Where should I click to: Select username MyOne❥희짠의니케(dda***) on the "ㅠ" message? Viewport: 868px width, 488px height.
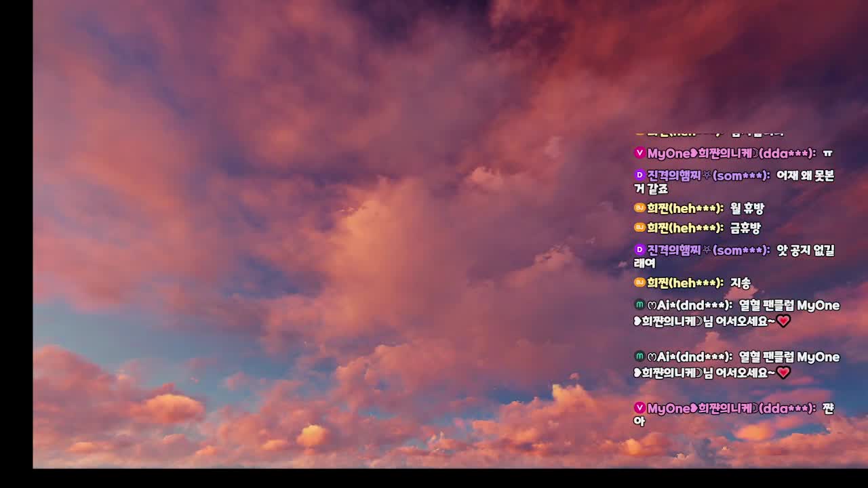coord(731,154)
